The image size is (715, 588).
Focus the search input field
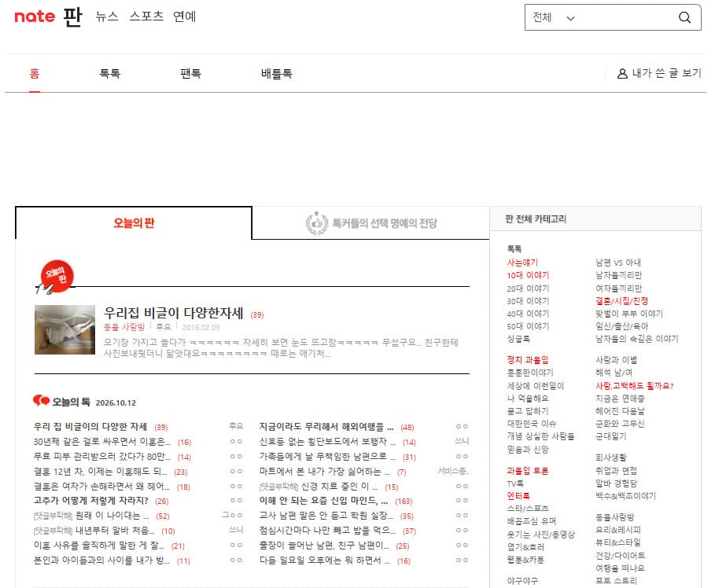click(x=627, y=17)
